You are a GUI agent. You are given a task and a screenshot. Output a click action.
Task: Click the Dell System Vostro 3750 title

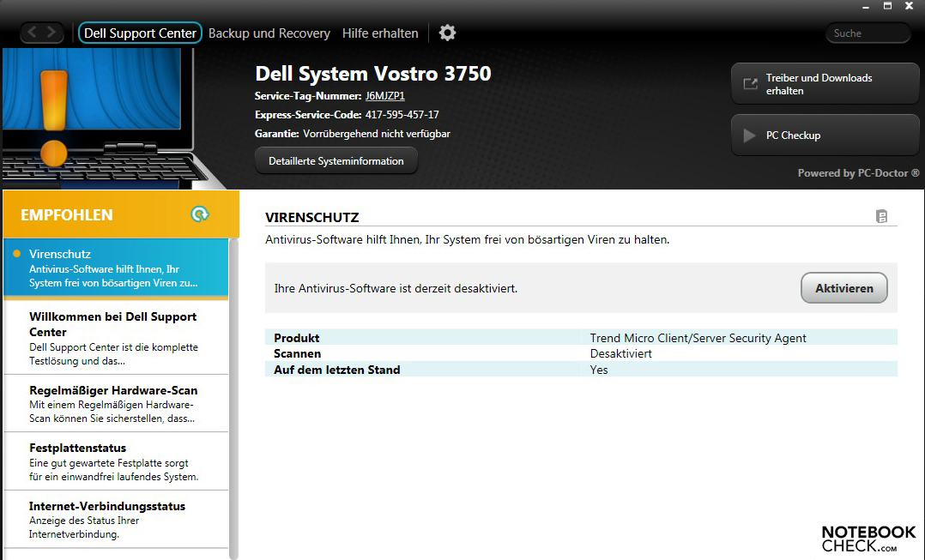pyautogui.click(x=372, y=73)
